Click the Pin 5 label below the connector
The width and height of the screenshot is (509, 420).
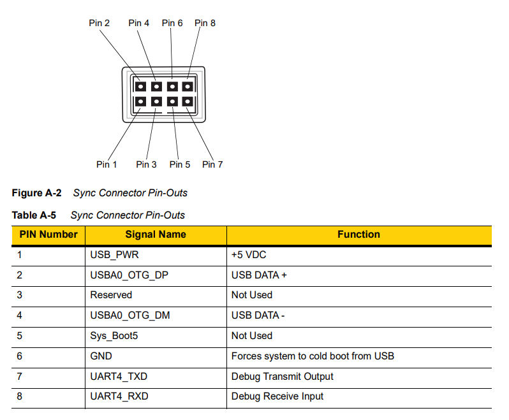pos(180,164)
